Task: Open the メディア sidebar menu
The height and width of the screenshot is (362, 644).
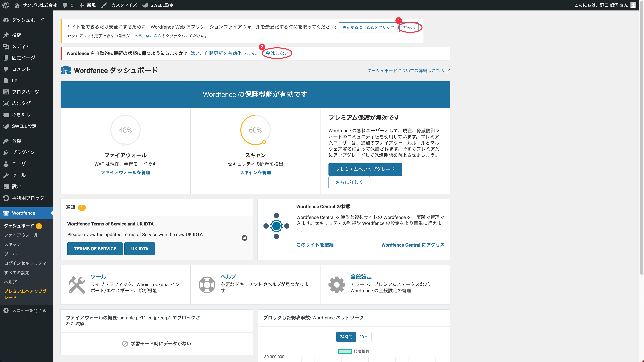Action: (21, 46)
